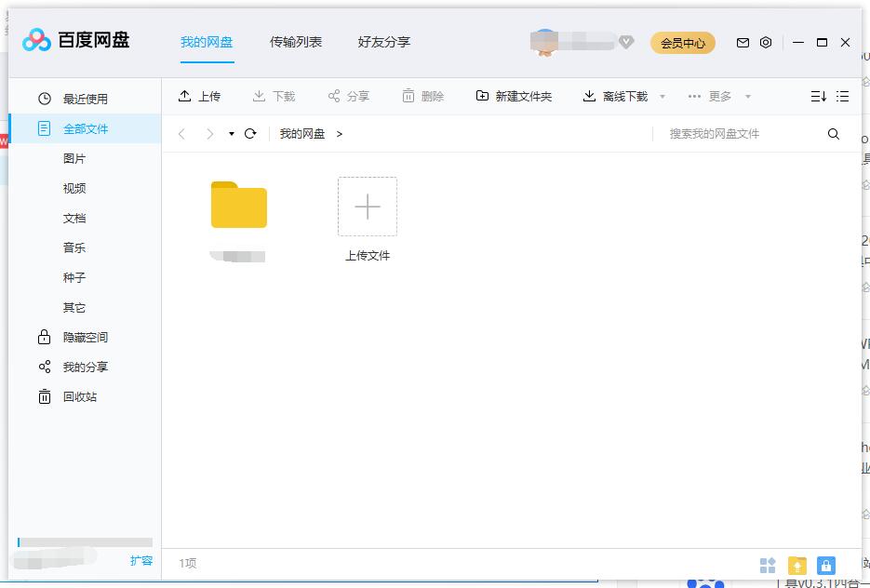Click the 上传 upload toolbar button
The image size is (870, 588).
click(199, 96)
